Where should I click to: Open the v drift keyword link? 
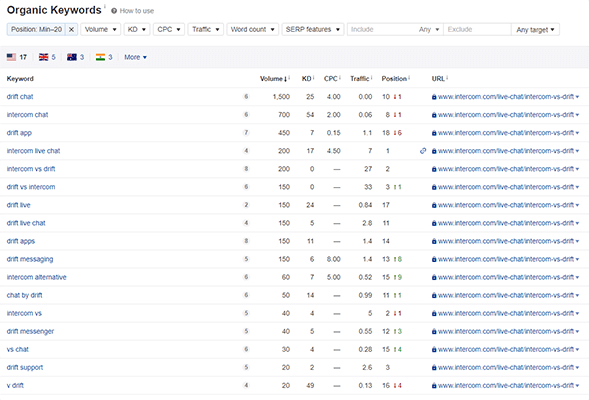[x=15, y=385]
